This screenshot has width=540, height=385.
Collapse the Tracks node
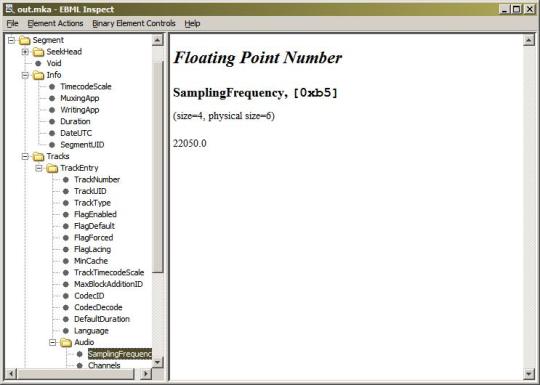(25, 157)
